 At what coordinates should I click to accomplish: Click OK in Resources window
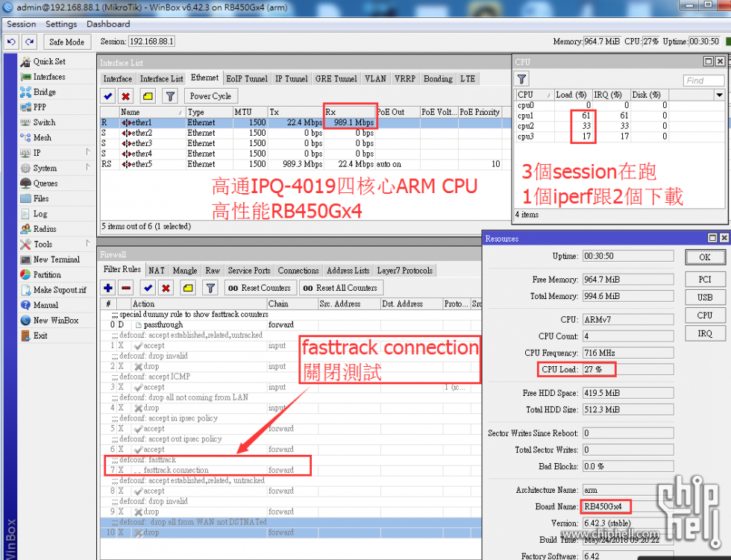coord(705,257)
